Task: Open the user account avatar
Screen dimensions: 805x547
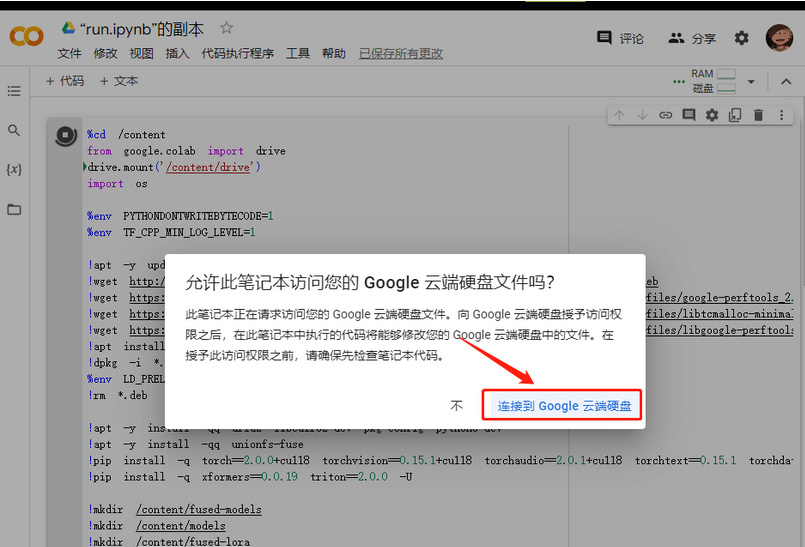Action: click(779, 37)
